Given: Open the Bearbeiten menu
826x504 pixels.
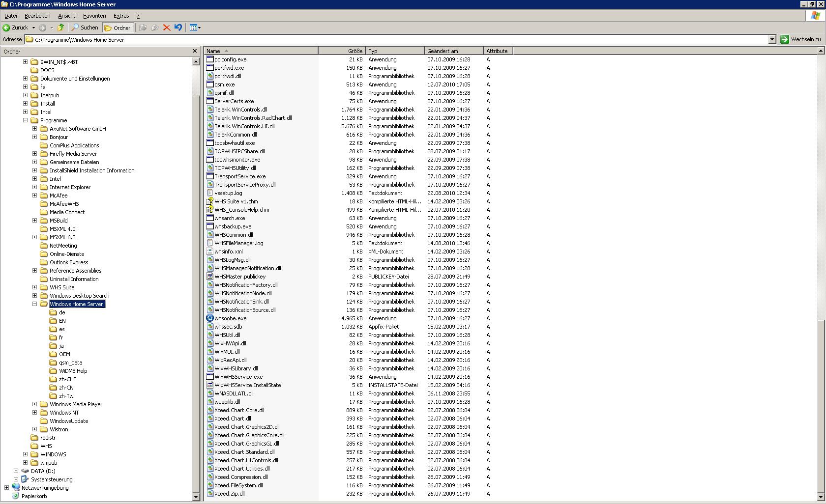Looking at the screenshot, I should (37, 16).
